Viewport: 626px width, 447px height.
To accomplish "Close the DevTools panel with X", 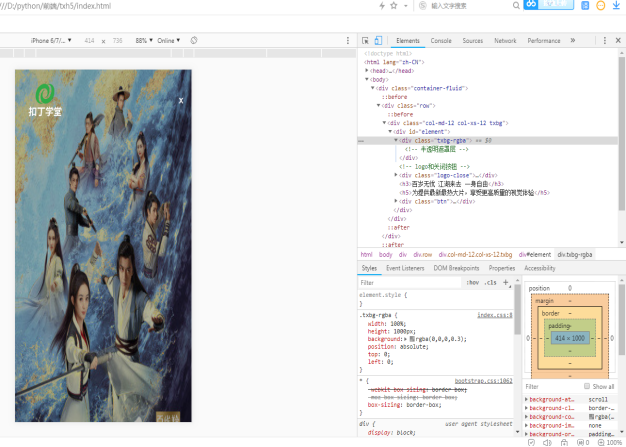I will click(618, 40).
